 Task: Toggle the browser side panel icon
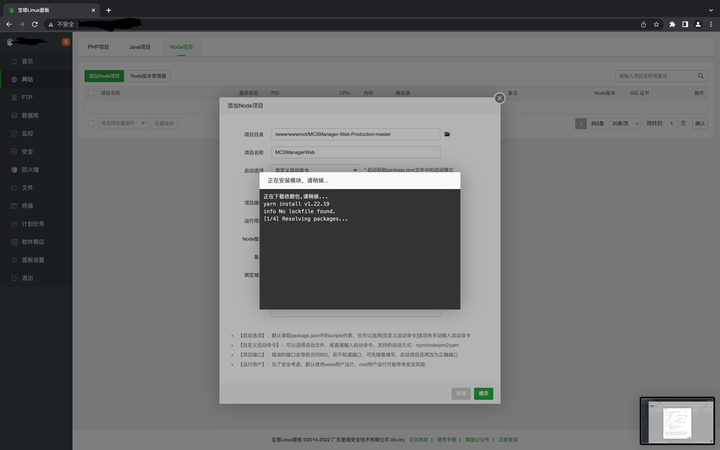[x=685, y=24]
